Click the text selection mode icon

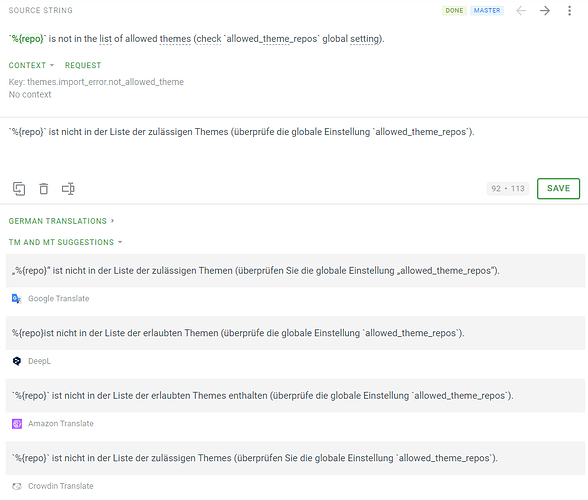[68, 189]
